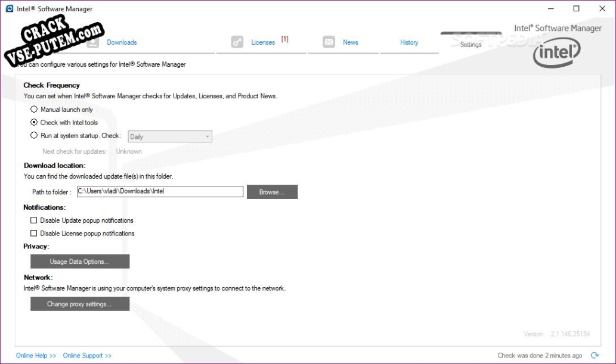Click the Intel Software Manager title bar icon
Screen dimensions: 616x364
pos(10,9)
